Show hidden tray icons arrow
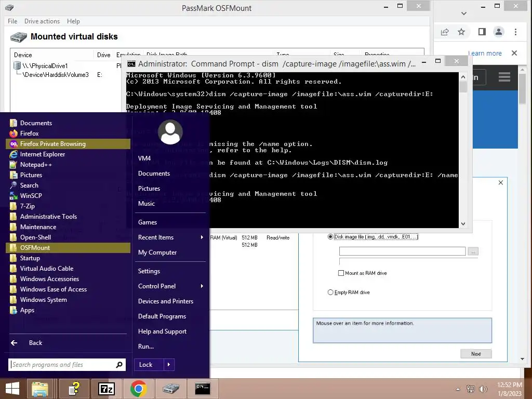Screen dimensions: 532x399 click(458, 389)
